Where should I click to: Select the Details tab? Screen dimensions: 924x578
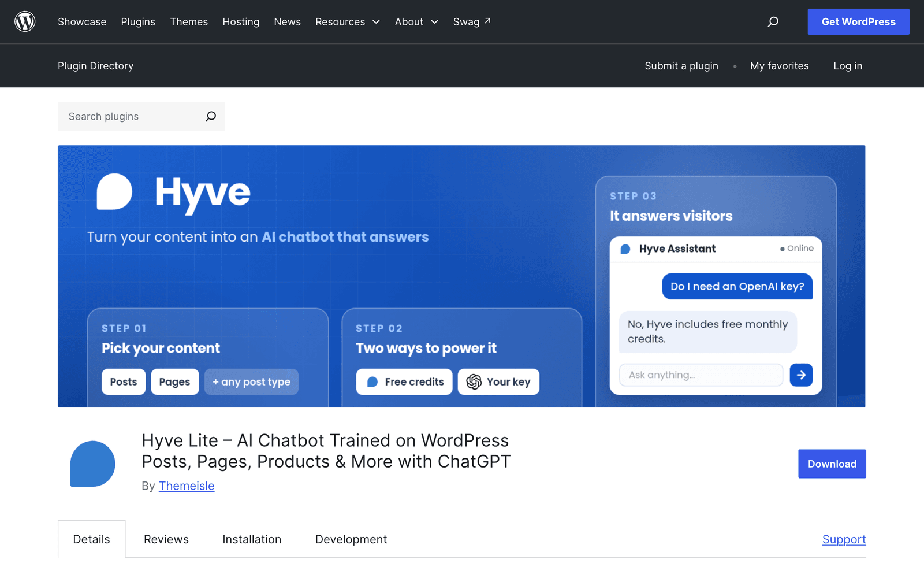click(91, 539)
